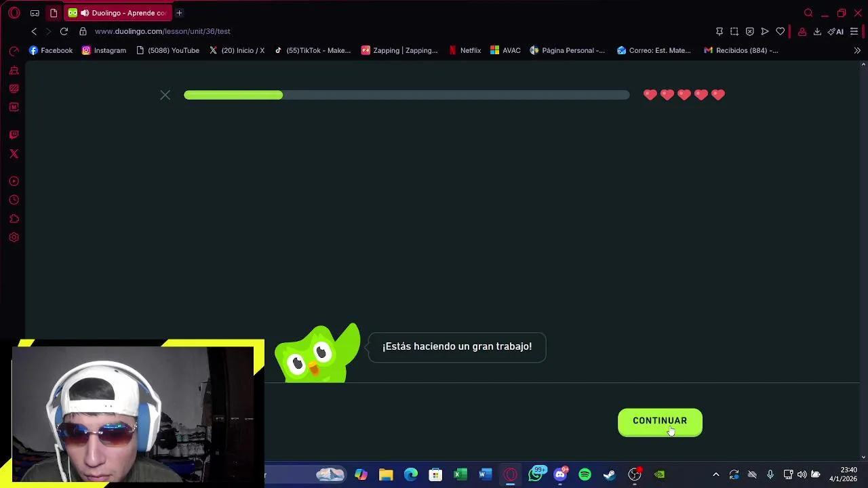This screenshot has height=488, width=868.
Task: Open Opera Settings via the sidebar gear
Action: click(x=14, y=237)
